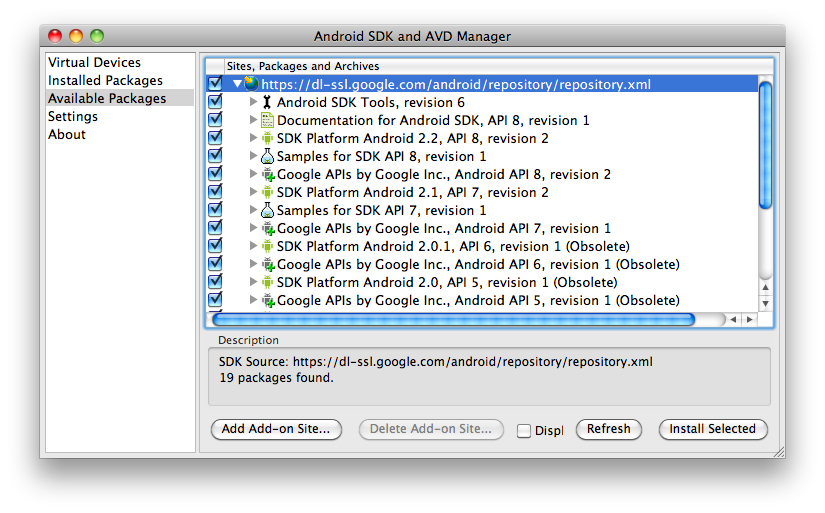Click the SDK Platform Android 2.2 robot icon
Viewport: 825px width, 513px height.
(x=267, y=138)
